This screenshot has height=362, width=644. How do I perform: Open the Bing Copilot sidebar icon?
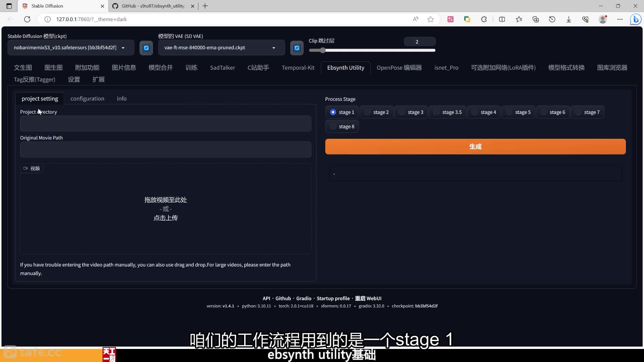point(636,19)
